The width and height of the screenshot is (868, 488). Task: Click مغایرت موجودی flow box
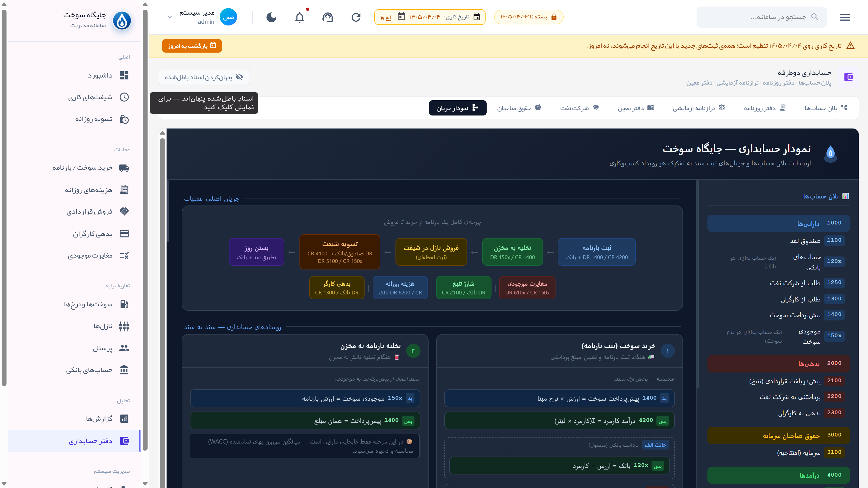coord(527,288)
